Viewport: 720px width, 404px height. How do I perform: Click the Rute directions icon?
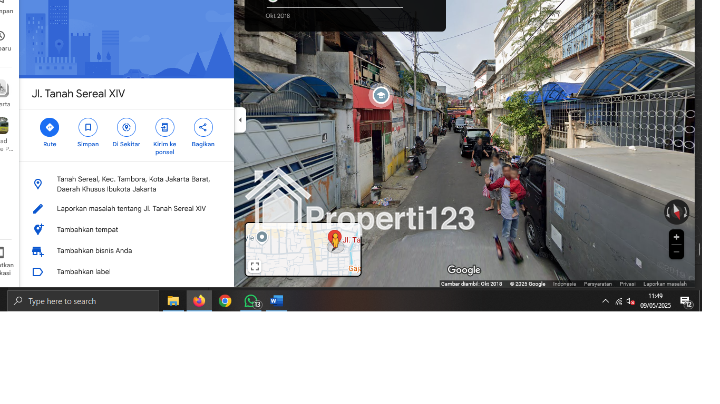[x=49, y=127]
